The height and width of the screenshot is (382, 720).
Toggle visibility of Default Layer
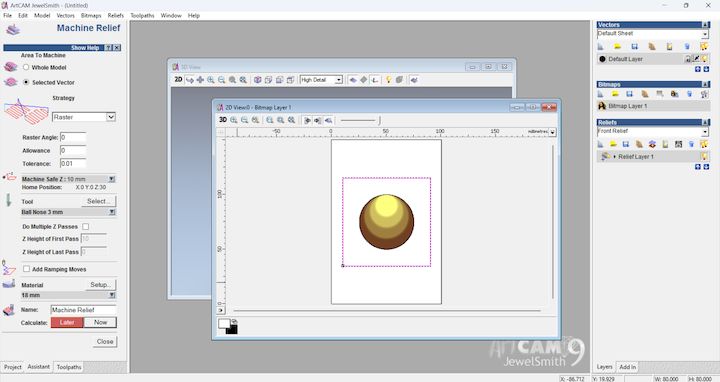704,59
